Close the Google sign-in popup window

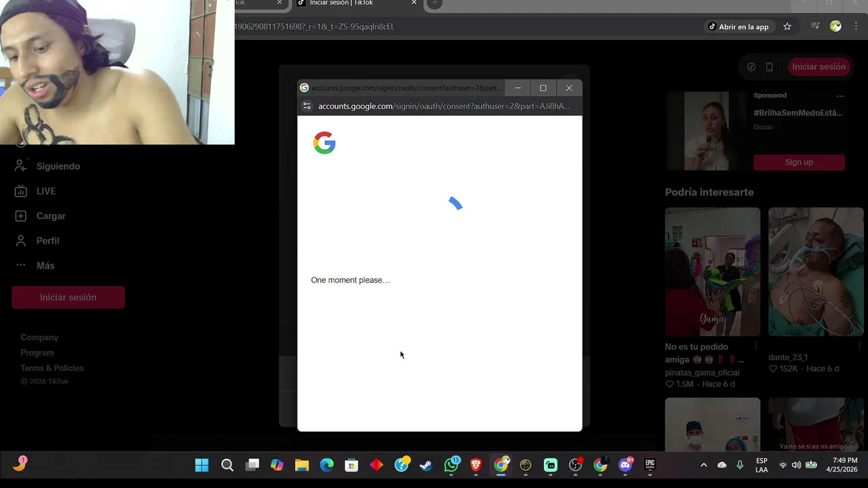[x=569, y=88]
